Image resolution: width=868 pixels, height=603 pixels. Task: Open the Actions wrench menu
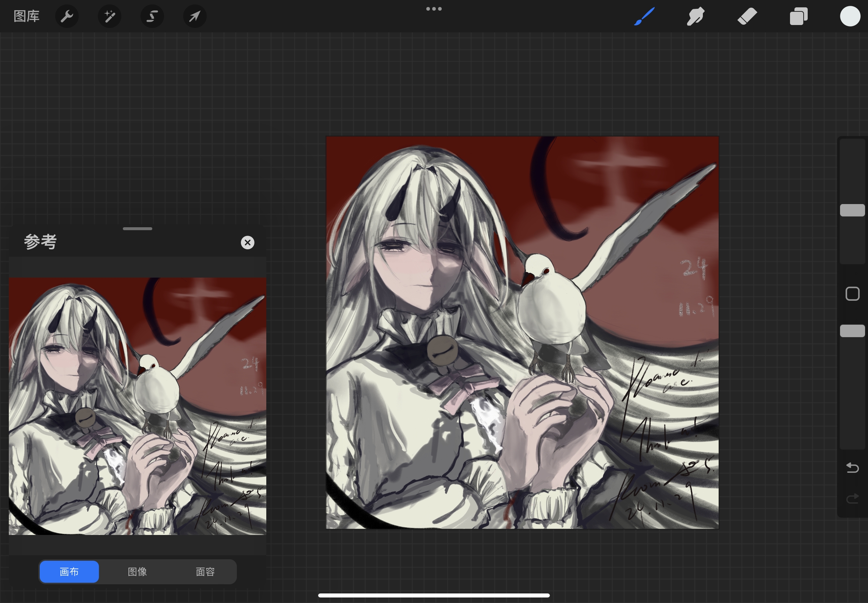click(67, 16)
